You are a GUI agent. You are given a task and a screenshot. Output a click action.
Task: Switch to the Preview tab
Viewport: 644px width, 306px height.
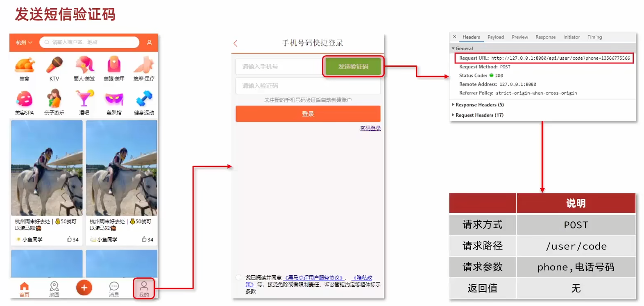tap(520, 37)
